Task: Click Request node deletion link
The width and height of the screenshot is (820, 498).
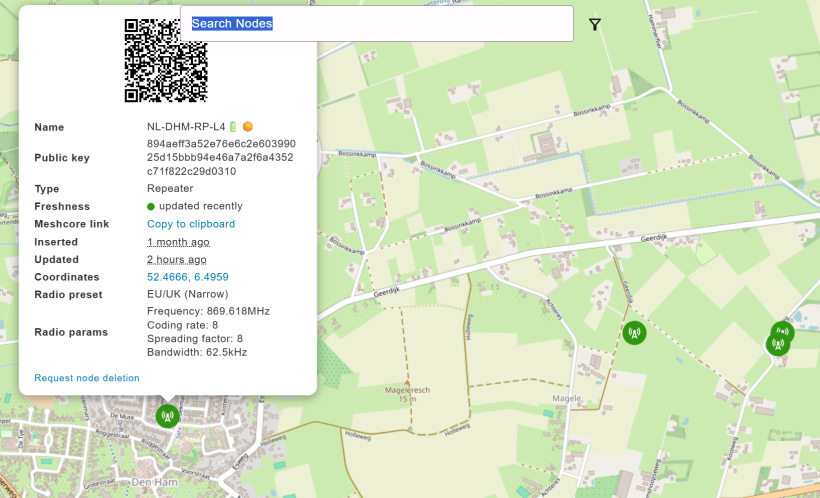Action: pos(87,378)
